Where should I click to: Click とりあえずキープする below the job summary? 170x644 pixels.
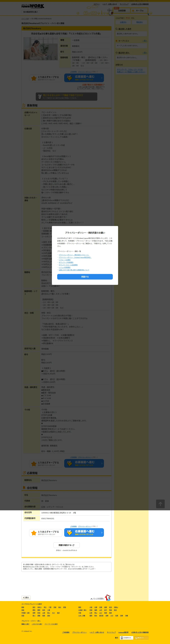click(46, 78)
